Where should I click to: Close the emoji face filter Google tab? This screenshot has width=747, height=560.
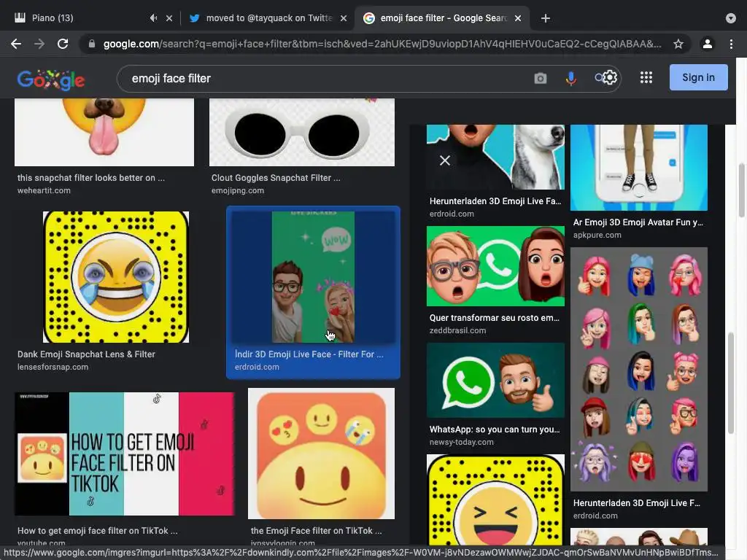click(x=518, y=18)
